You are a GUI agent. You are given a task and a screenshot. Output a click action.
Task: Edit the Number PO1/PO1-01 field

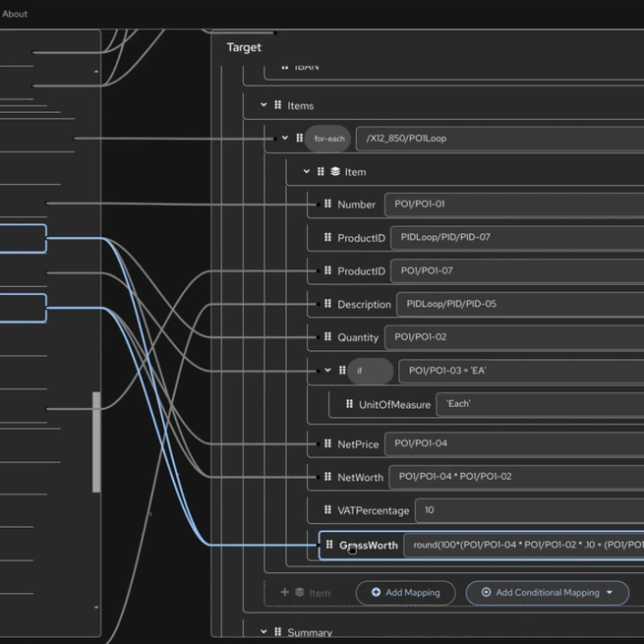514,205
